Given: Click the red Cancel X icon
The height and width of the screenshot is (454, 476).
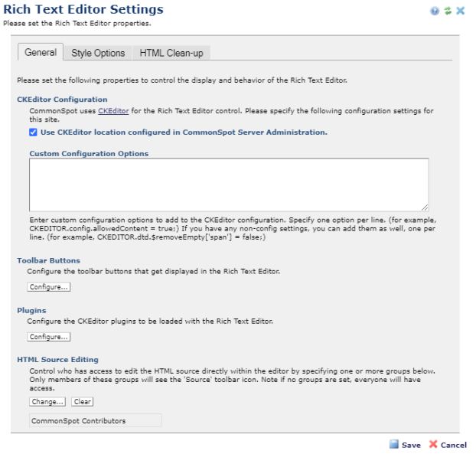Looking at the screenshot, I should tap(432, 445).
